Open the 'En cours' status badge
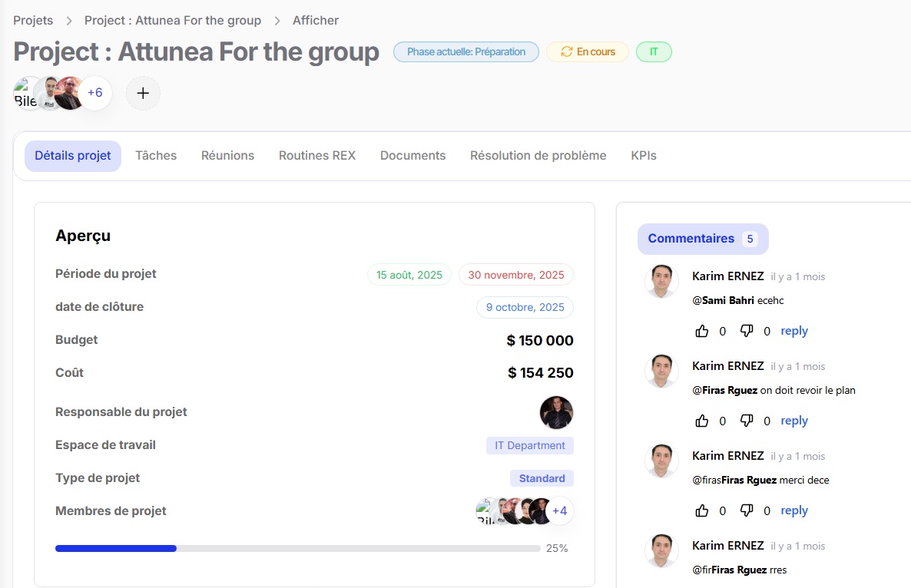The image size is (911, 588). pyautogui.click(x=588, y=52)
